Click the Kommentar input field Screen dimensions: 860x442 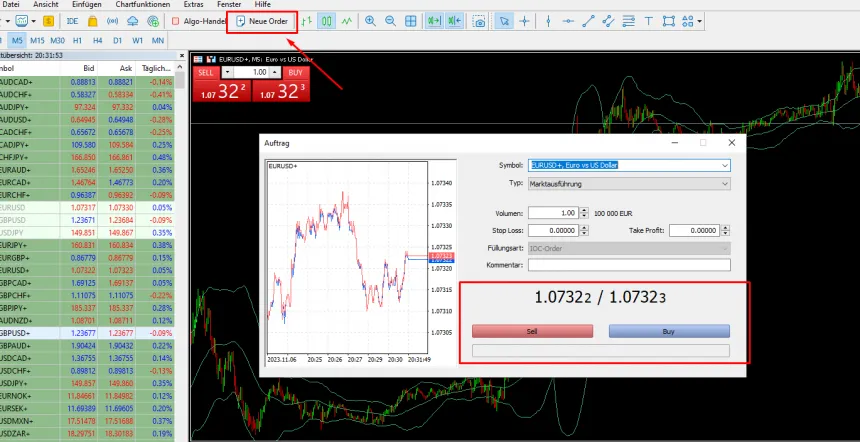tap(629, 265)
